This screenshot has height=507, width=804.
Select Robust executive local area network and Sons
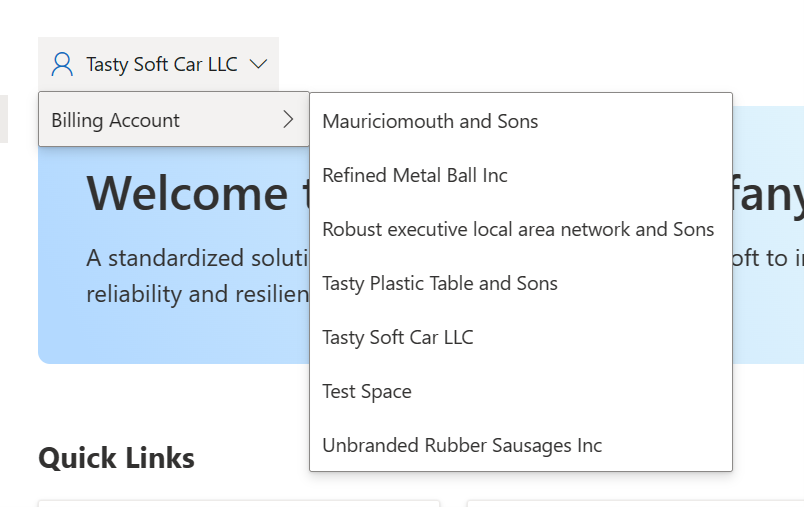tap(521, 229)
